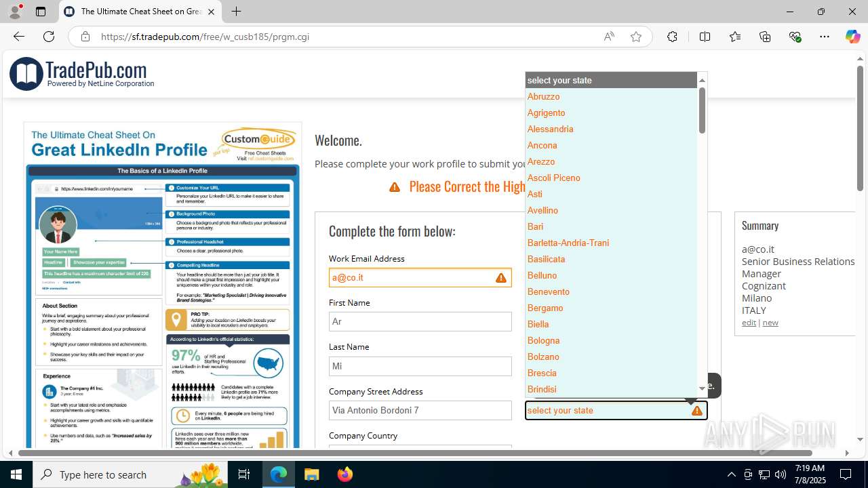Screen dimensions: 868x488
Task: Choose Agrigento from state list
Action: pyautogui.click(x=611, y=113)
